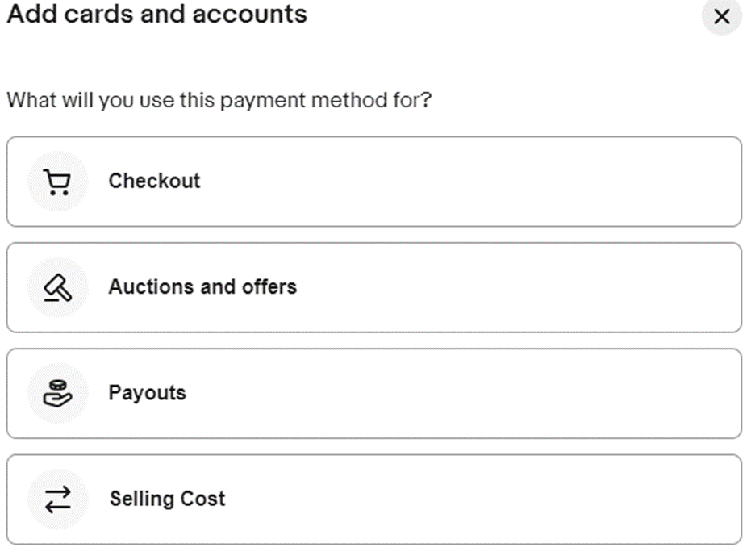
Task: Tap the gray circle behind the exchange arrows
Action: (x=57, y=499)
